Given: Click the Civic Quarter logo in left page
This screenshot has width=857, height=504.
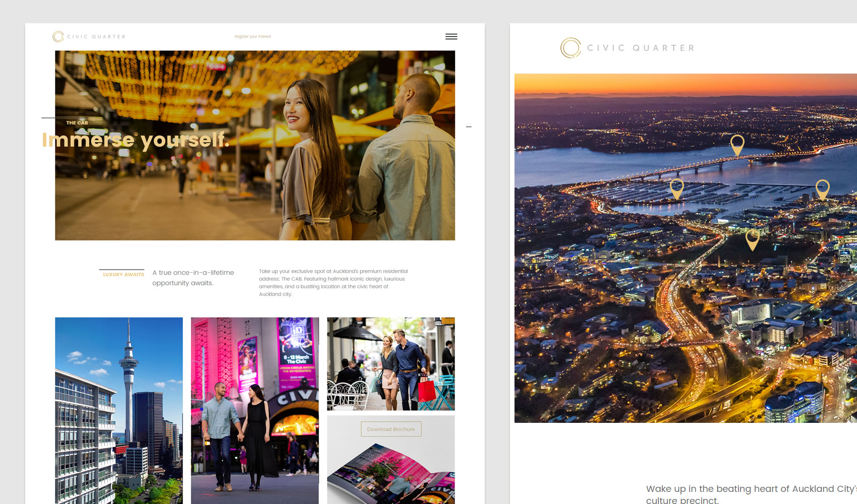Looking at the screenshot, I should [x=89, y=36].
